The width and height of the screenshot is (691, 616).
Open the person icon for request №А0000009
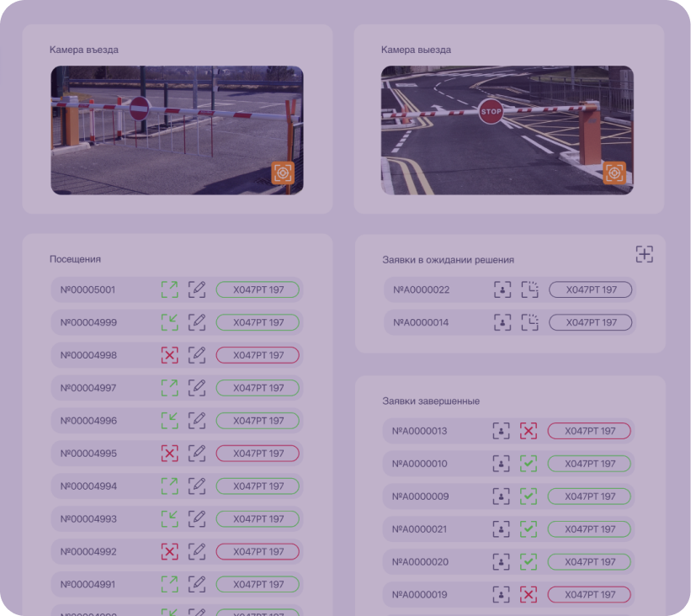click(501, 497)
